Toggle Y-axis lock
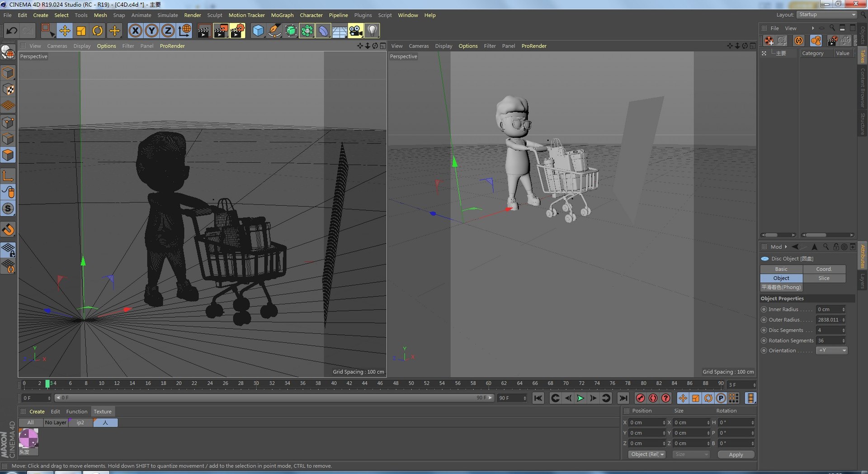 (151, 31)
